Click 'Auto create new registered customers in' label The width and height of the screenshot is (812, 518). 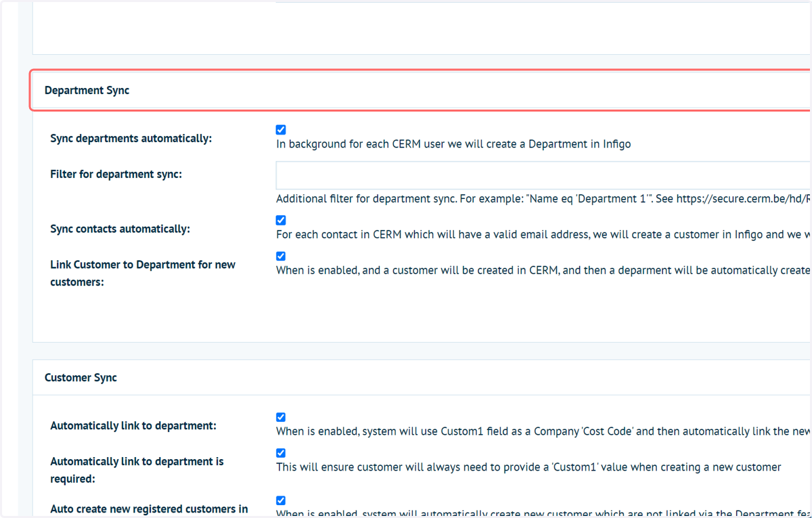click(149, 509)
